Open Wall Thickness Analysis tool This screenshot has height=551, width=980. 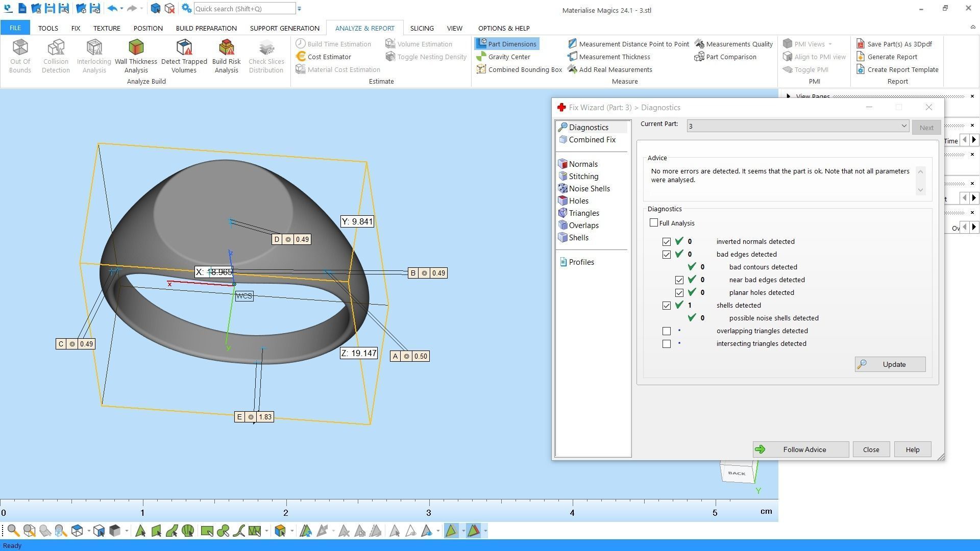(x=136, y=56)
